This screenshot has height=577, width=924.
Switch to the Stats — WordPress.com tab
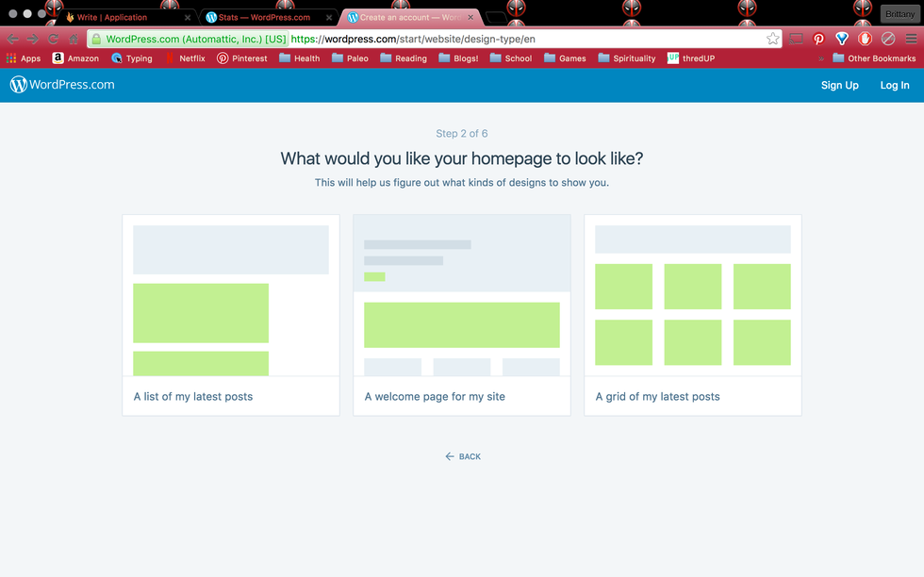pos(264,17)
